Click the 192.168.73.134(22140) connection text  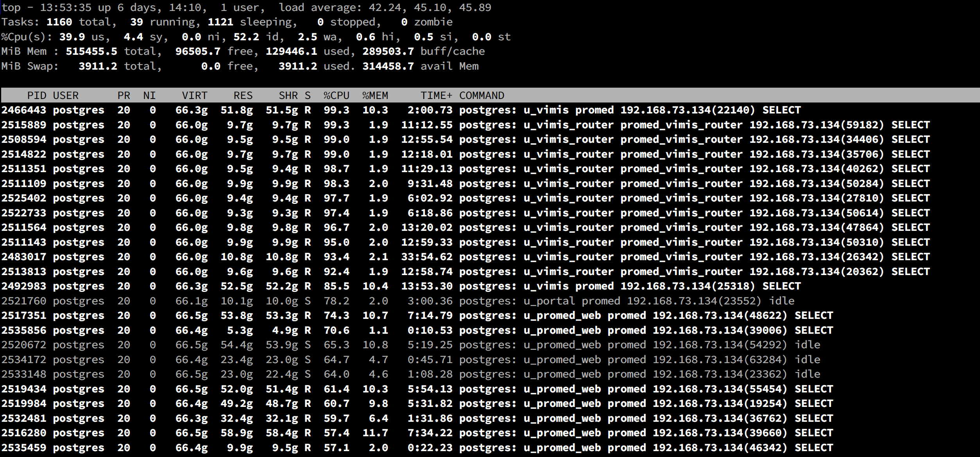coord(688,110)
